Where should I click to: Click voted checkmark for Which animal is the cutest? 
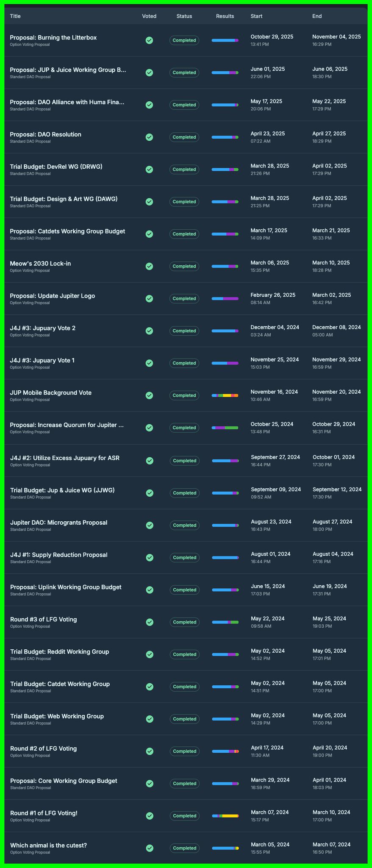click(149, 848)
